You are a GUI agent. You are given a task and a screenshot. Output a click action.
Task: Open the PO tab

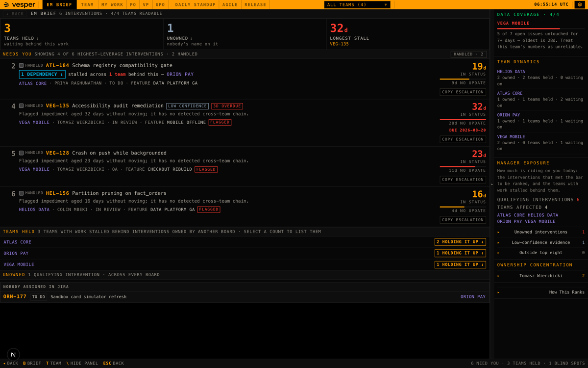[133, 4]
